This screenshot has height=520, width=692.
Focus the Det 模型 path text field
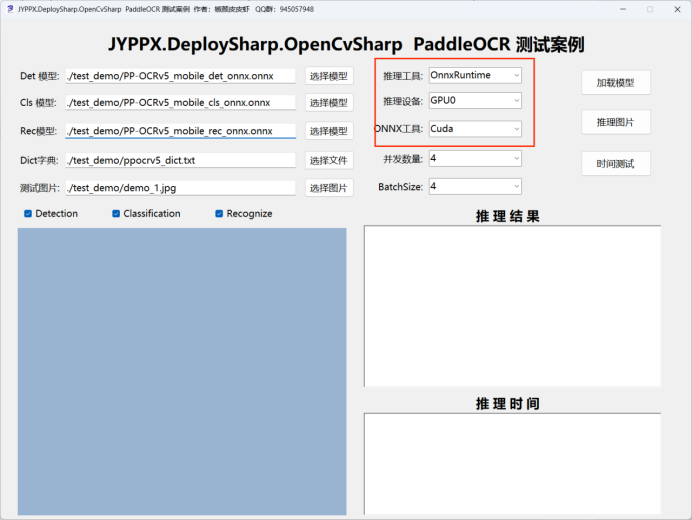click(x=180, y=76)
